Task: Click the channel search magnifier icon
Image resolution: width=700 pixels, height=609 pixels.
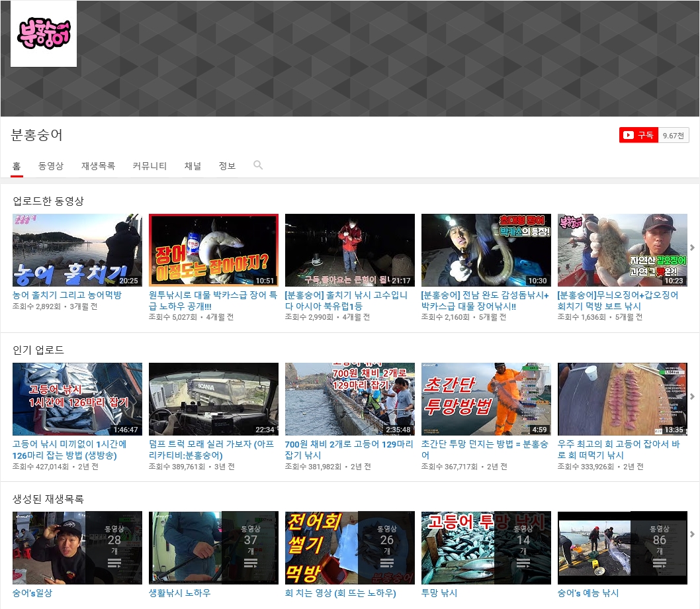Action: click(x=258, y=165)
